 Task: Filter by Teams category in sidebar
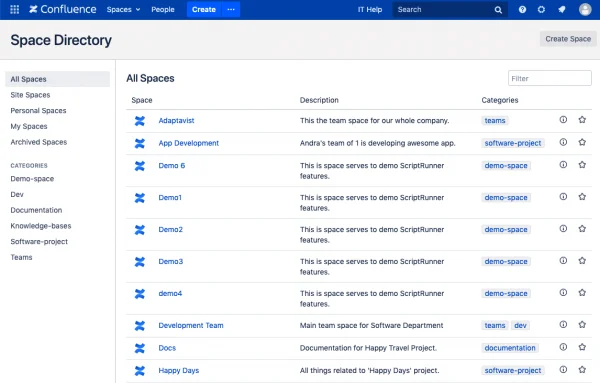[x=21, y=257]
